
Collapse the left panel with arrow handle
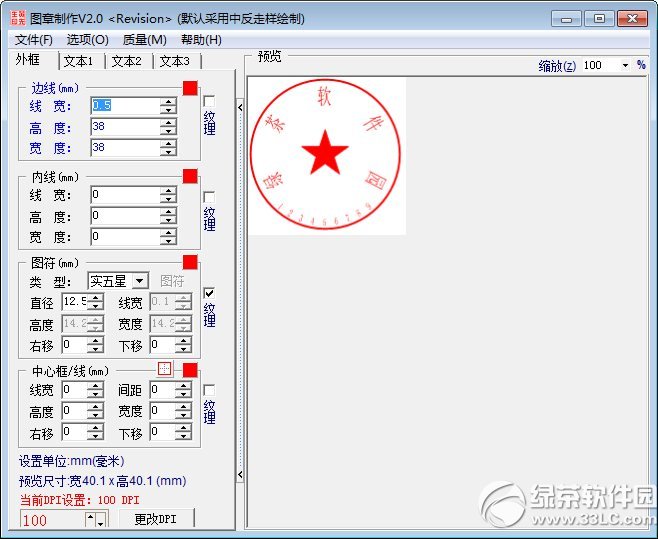(240, 105)
